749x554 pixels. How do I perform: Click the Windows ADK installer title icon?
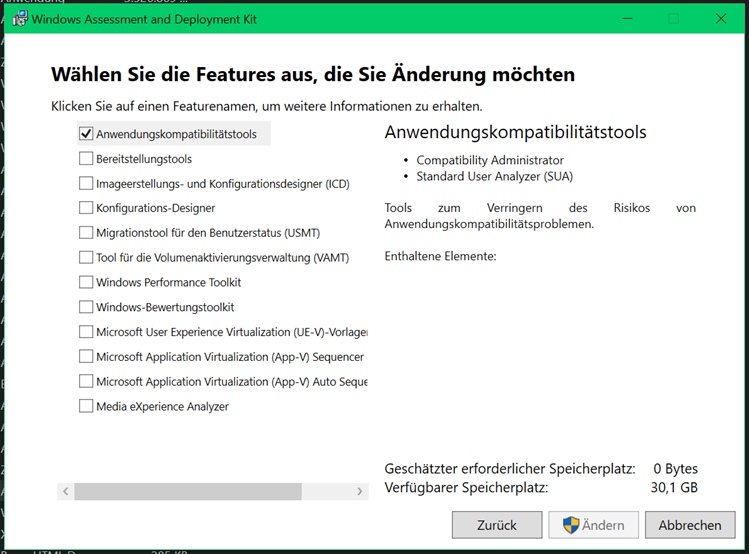coord(20,19)
